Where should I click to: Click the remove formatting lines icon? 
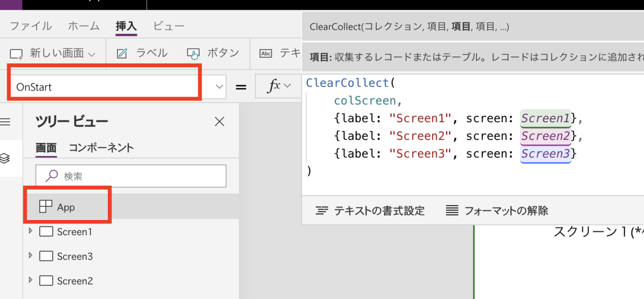pyautogui.click(x=452, y=211)
